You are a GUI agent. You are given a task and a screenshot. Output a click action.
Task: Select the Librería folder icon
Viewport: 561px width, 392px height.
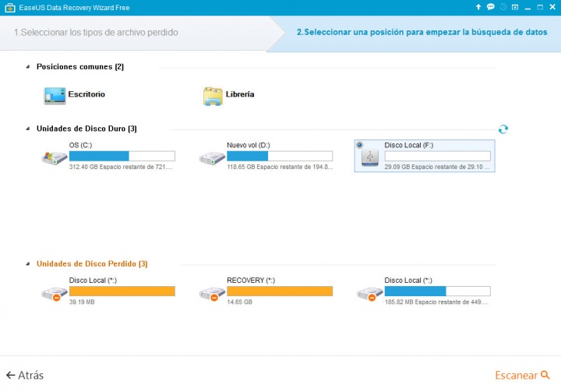(213, 96)
